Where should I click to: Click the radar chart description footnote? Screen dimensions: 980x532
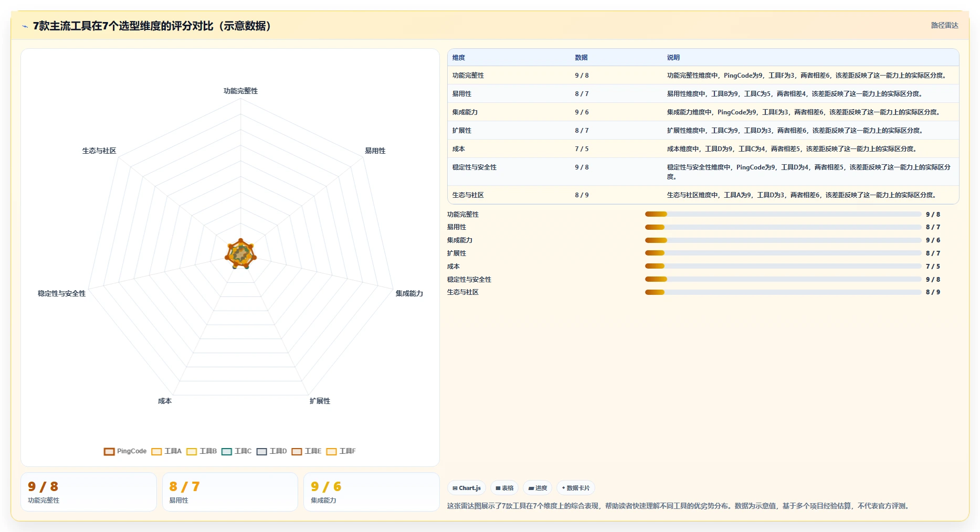click(x=679, y=506)
